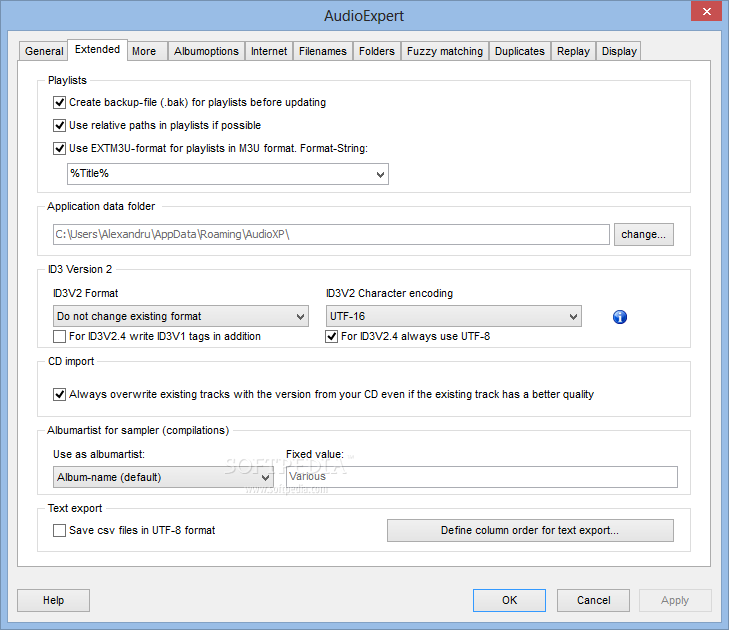Switch to the Fuzzy matching tab
The height and width of the screenshot is (630, 729).
[445, 51]
